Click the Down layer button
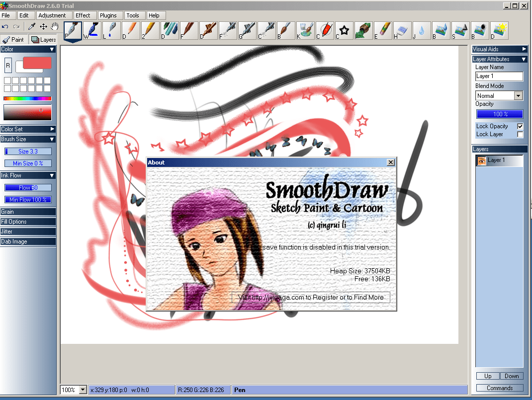The image size is (532, 400). 511,376
